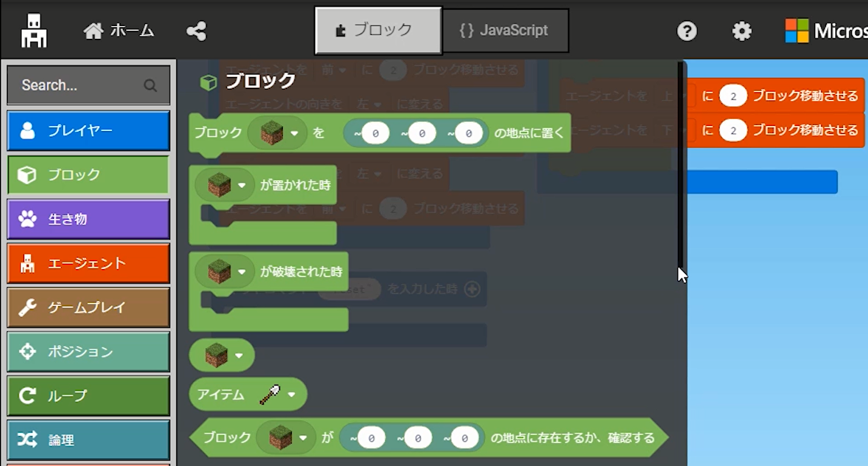The width and height of the screenshot is (868, 466).
Task: Open block type dropdown in が置かれた時 block
Action: pos(242,185)
